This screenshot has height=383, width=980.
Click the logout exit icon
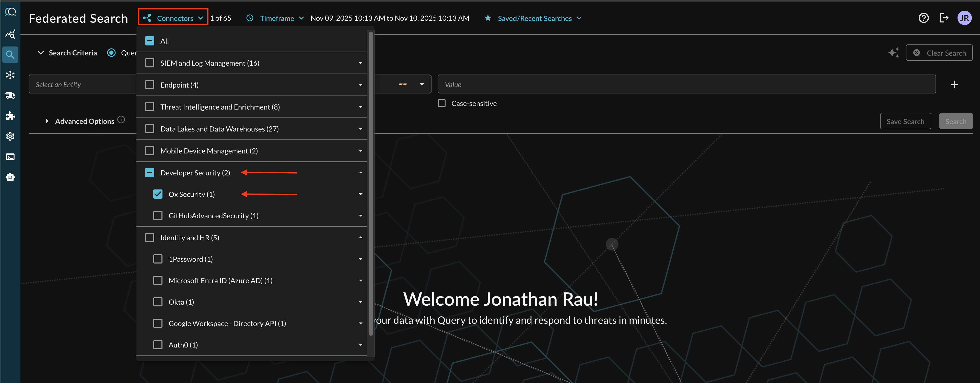(x=944, y=18)
